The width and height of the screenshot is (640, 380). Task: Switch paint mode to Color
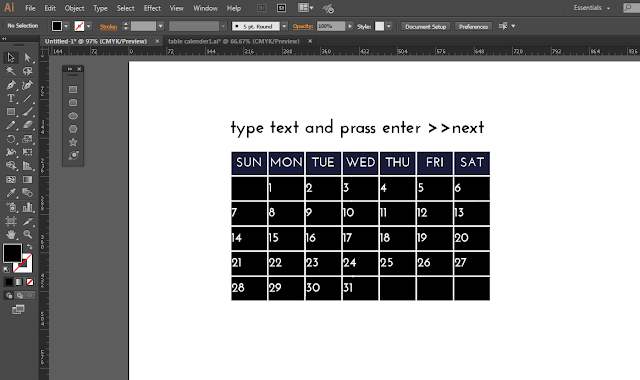pyautogui.click(x=9, y=282)
